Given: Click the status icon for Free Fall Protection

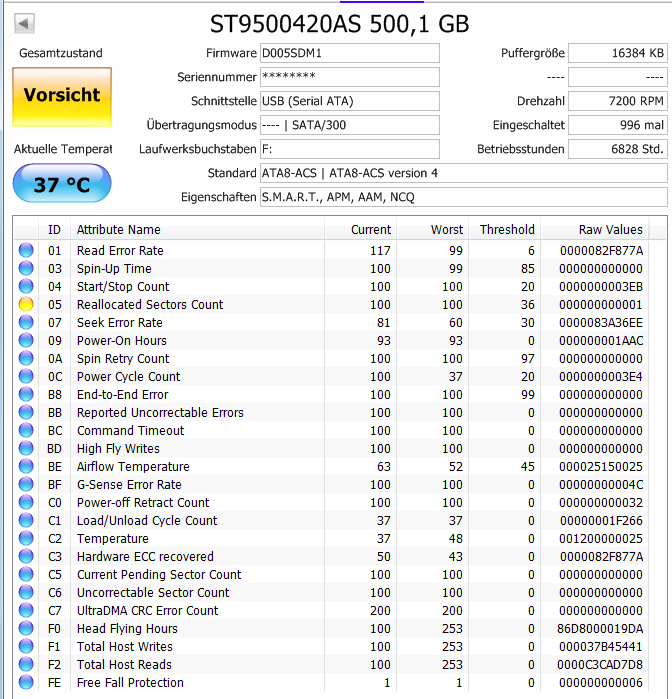Looking at the screenshot, I should pos(26,682).
